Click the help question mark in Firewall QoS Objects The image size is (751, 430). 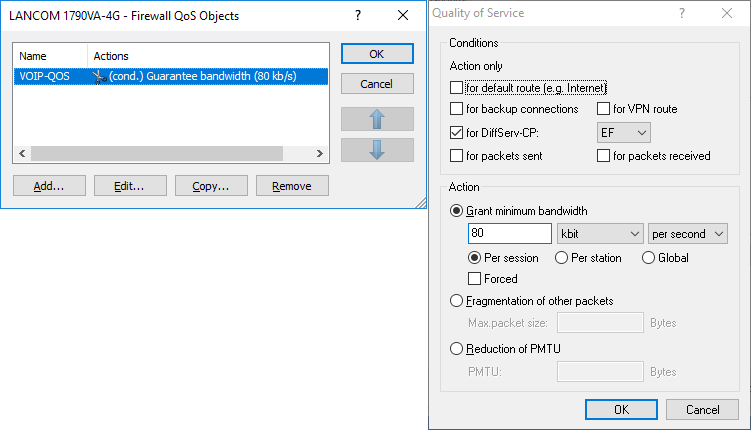[x=358, y=15]
